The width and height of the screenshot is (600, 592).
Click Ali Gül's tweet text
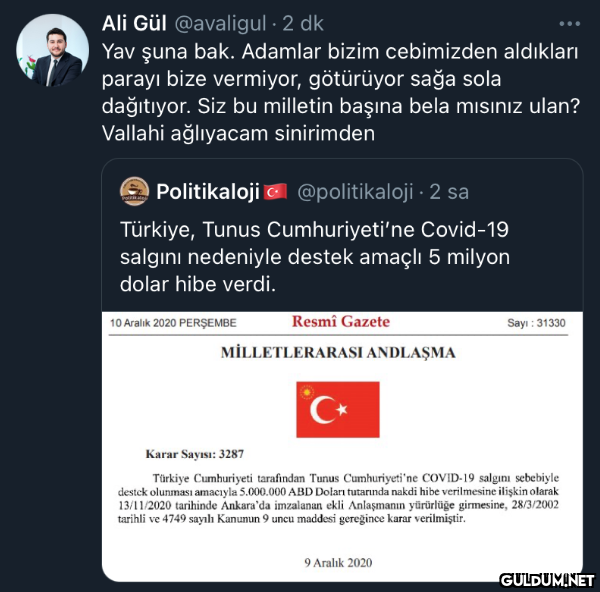pyautogui.click(x=341, y=92)
